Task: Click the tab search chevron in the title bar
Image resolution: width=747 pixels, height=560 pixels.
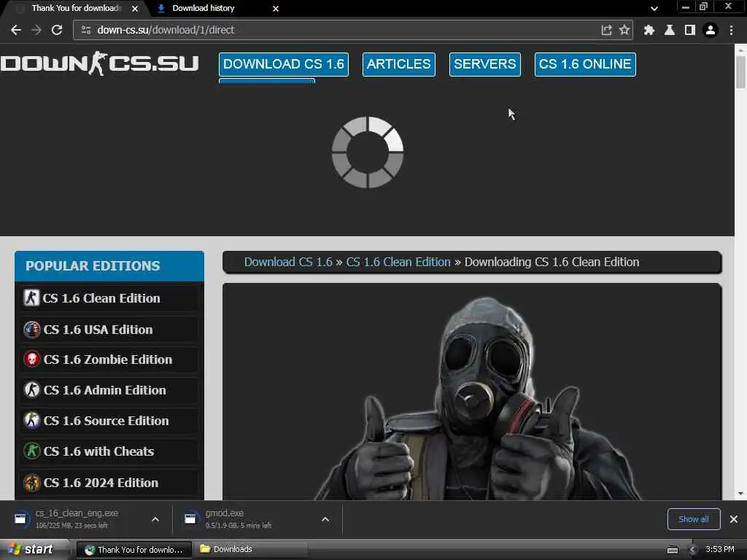Action: point(654,9)
